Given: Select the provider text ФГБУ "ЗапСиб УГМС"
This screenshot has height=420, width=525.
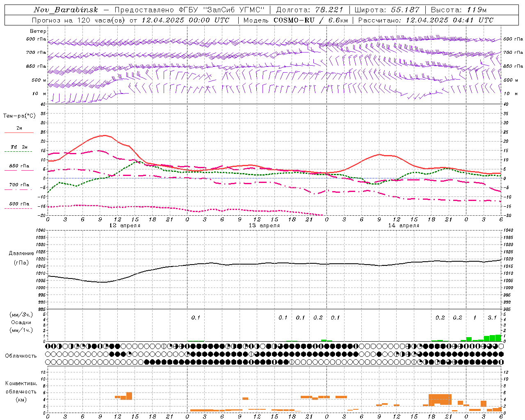Looking at the screenshot, I should [222, 10].
